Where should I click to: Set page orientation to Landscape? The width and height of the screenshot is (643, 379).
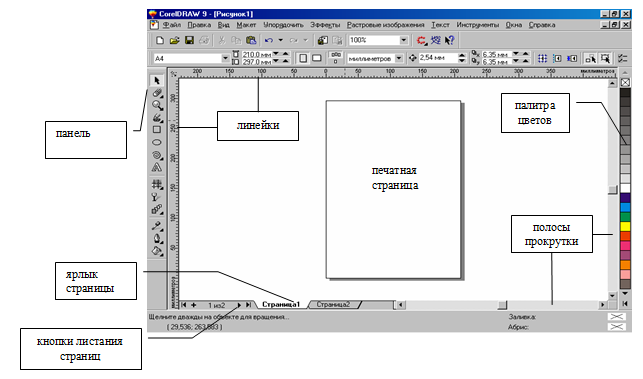click(x=317, y=58)
